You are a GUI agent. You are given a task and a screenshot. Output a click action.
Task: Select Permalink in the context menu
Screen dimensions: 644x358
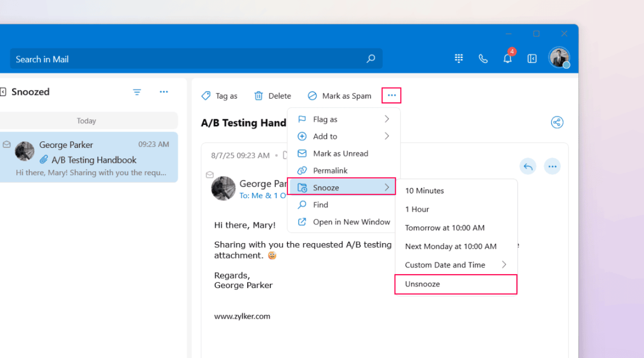[x=344, y=170]
